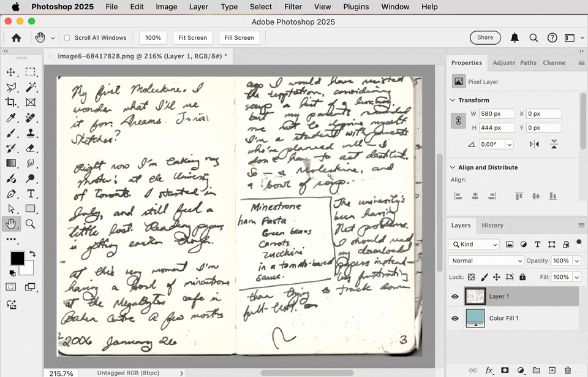The height and width of the screenshot is (377, 588).
Task: Collapse the Transform section
Action: [x=453, y=101]
